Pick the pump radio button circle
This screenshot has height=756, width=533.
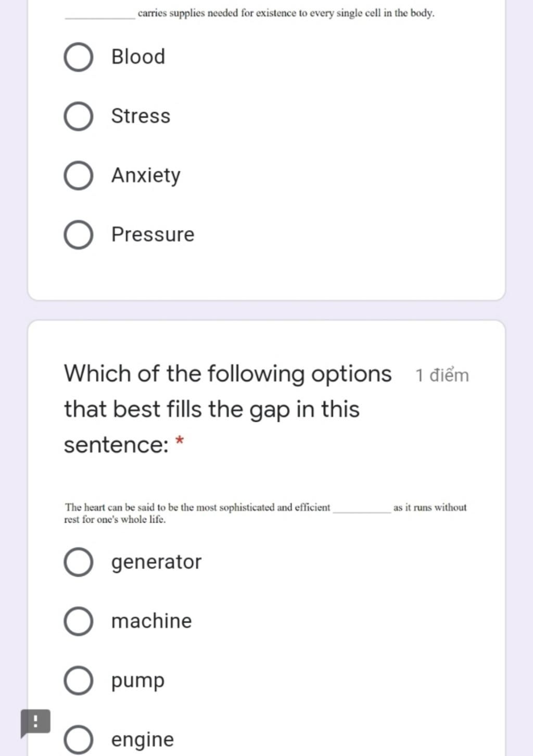[79, 681]
